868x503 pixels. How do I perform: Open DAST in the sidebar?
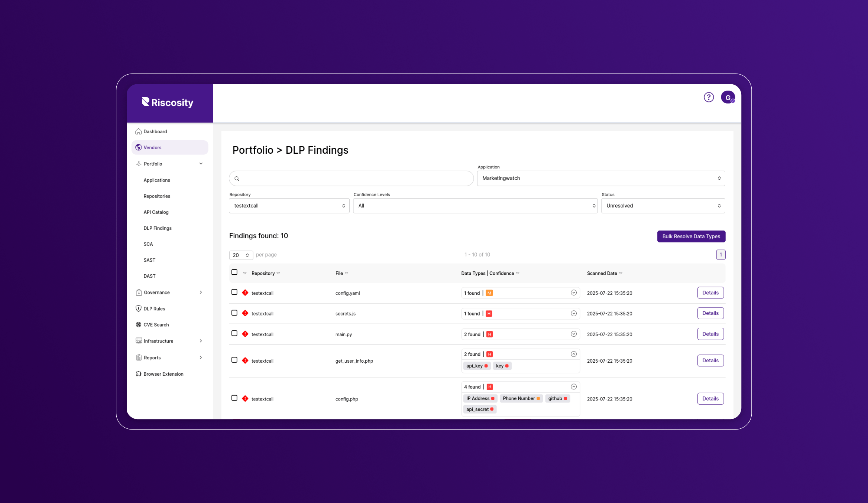point(149,276)
